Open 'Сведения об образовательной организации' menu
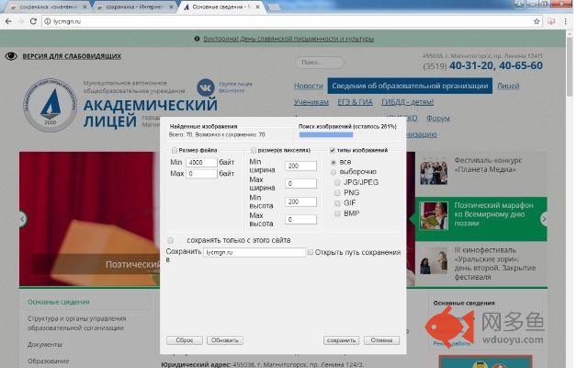The image size is (588, 368). 410,86
